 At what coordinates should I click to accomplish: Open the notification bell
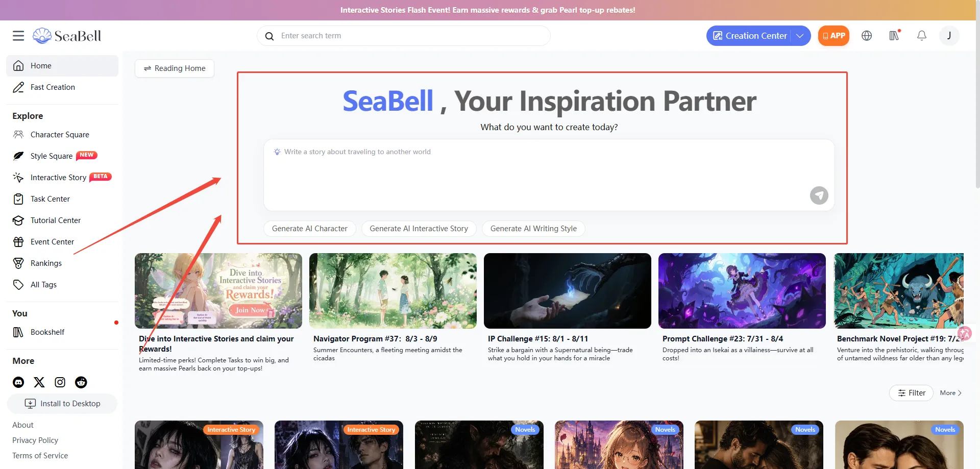922,36
